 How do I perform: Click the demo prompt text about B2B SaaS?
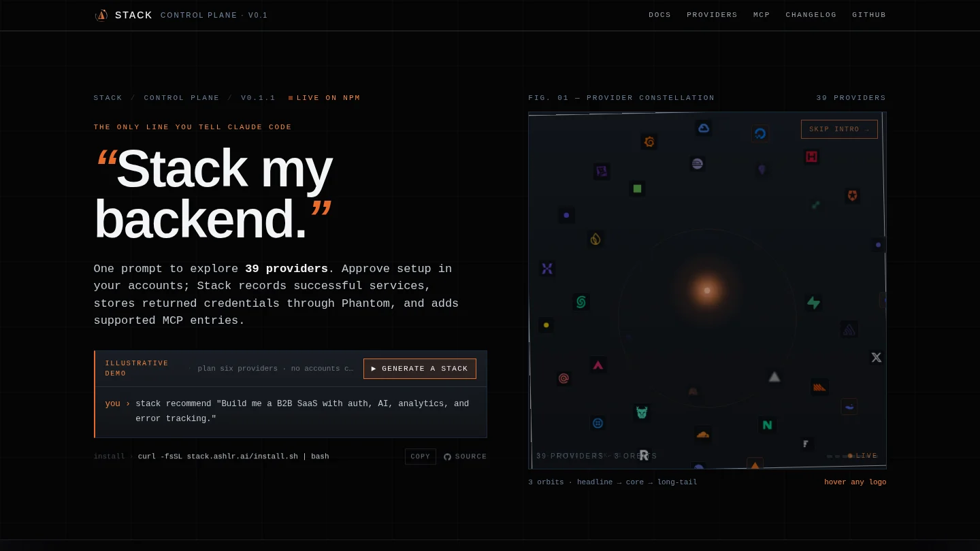coord(302,412)
